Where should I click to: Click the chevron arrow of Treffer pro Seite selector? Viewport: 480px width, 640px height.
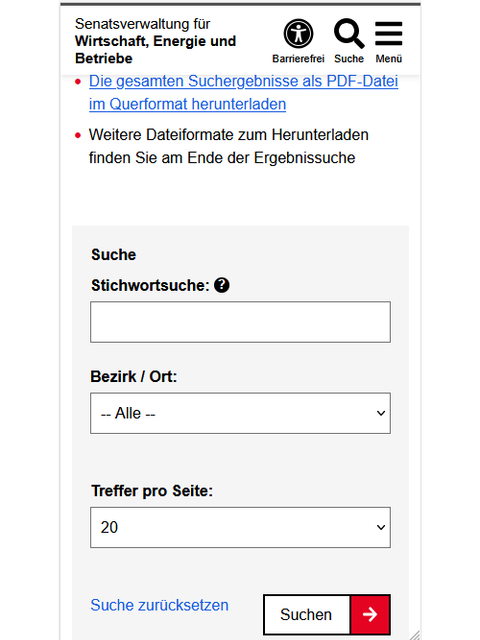381,527
